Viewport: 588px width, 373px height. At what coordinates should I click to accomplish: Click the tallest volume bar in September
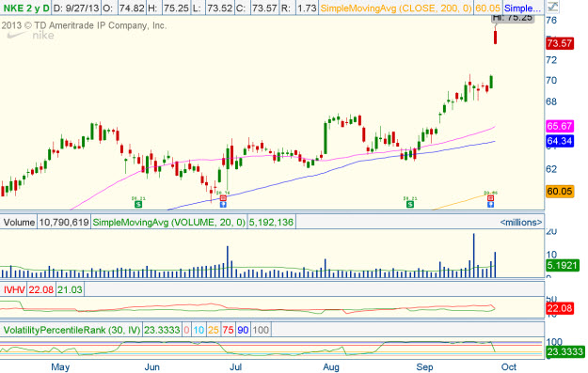(x=473, y=256)
